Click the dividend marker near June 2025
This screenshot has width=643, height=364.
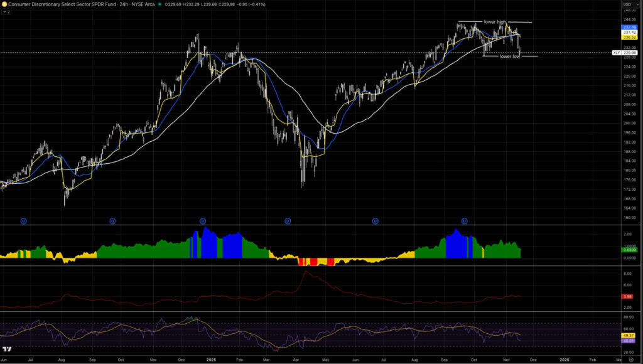click(x=376, y=221)
